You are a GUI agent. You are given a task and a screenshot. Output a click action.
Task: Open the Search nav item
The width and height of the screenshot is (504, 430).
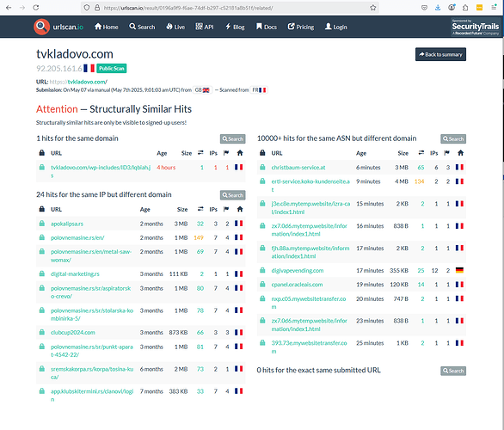[142, 27]
